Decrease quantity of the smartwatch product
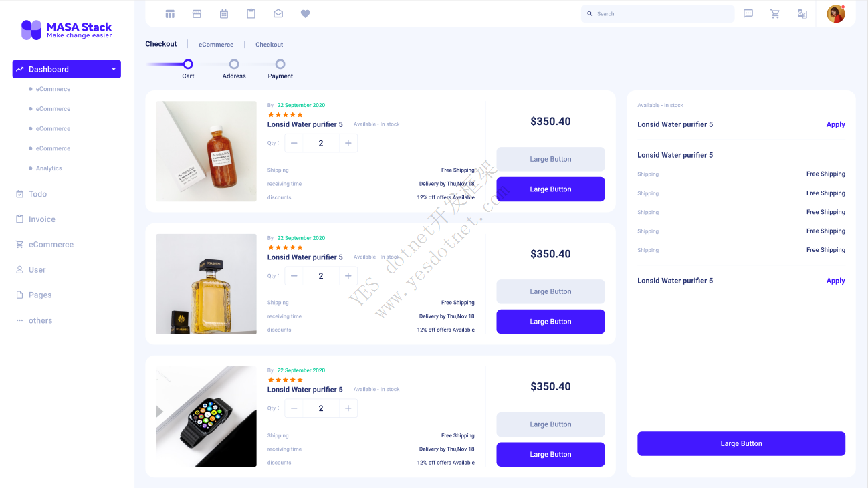This screenshot has height=488, width=868. point(294,408)
